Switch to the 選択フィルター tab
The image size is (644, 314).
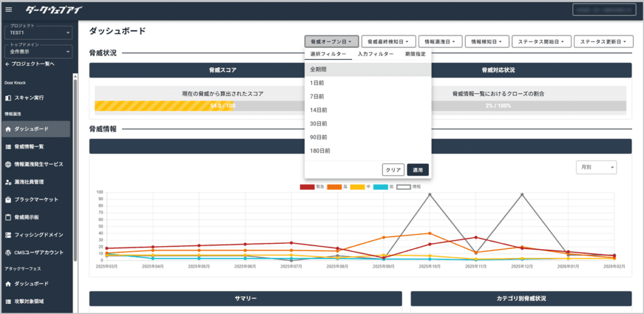coord(328,54)
